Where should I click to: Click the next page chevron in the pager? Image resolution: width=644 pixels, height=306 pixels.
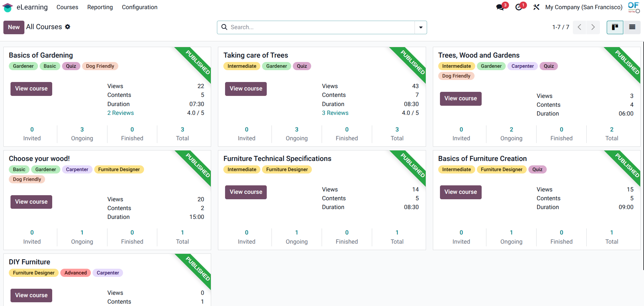(x=593, y=27)
